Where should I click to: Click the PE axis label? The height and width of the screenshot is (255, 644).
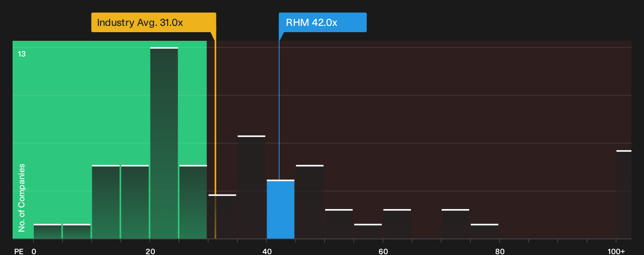[x=19, y=251]
